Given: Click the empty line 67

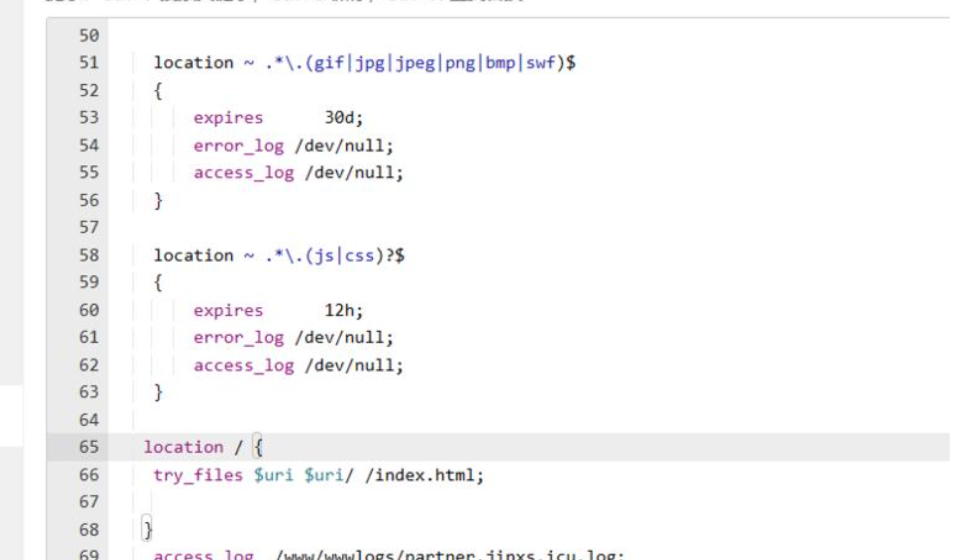Looking at the screenshot, I should coord(337,502).
